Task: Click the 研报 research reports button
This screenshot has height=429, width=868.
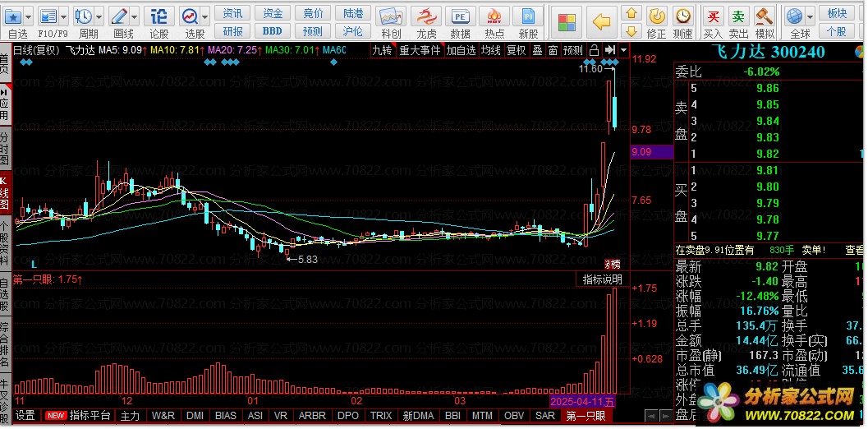Action: click(x=232, y=31)
